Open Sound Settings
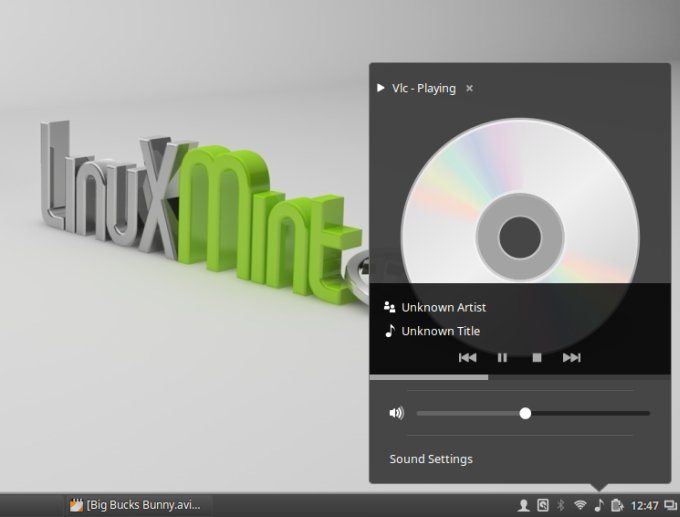This screenshot has height=517, width=680. (431, 459)
